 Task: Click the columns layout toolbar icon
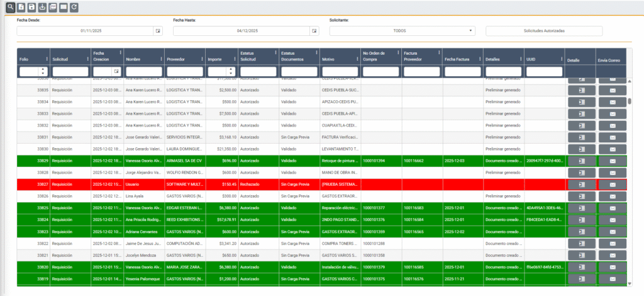[64, 7]
